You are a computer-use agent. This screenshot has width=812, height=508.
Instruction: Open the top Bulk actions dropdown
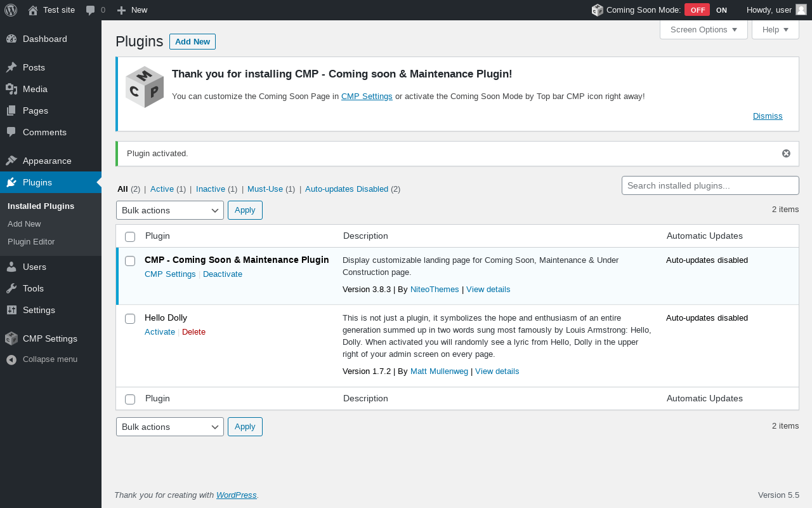pos(170,210)
